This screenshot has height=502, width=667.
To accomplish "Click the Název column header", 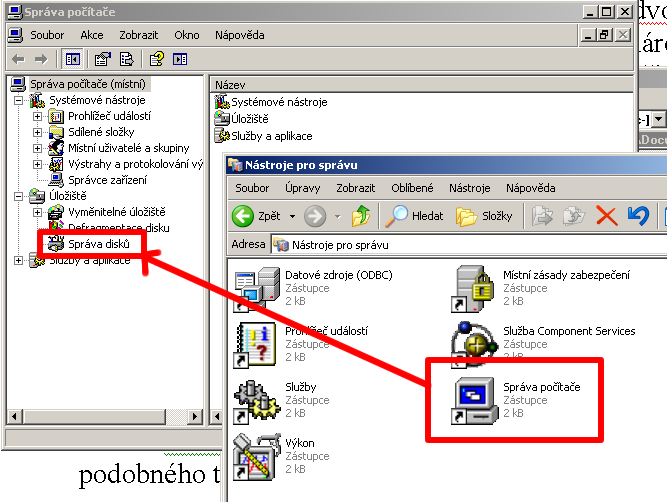I will pos(231,86).
